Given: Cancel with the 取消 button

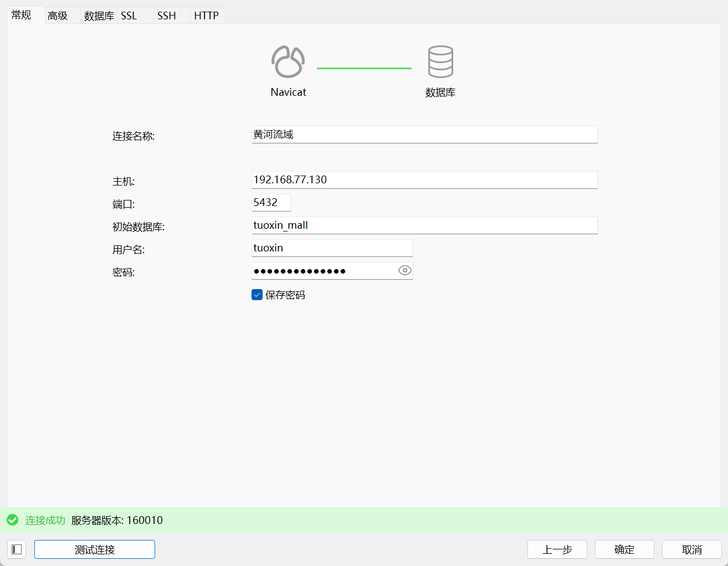Looking at the screenshot, I should pyautogui.click(x=692, y=549).
